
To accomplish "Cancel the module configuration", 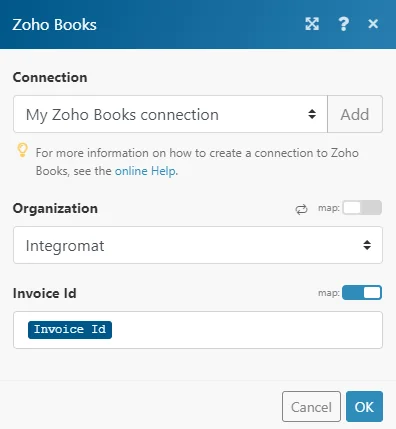I will coord(311,407).
